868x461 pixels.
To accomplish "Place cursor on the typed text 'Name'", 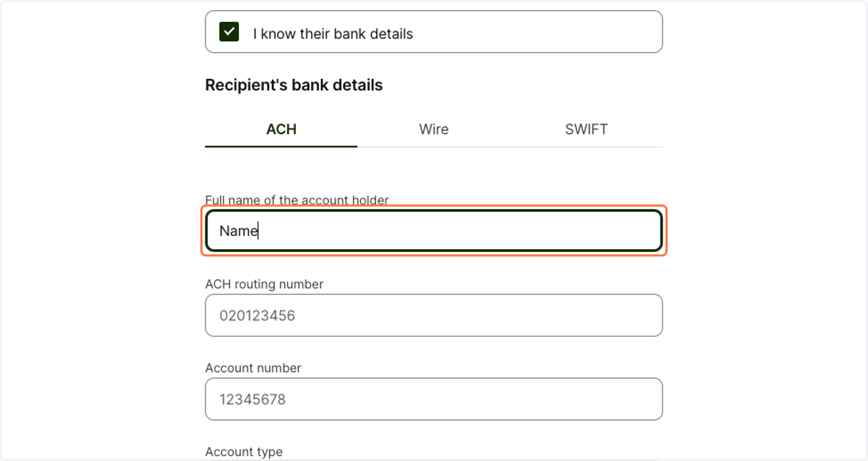I will pyautogui.click(x=239, y=231).
